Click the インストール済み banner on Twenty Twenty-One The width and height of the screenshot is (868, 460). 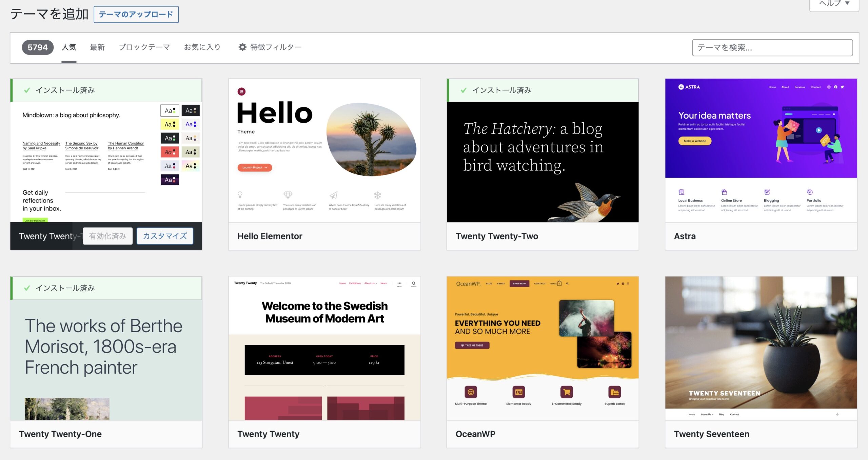(x=106, y=288)
